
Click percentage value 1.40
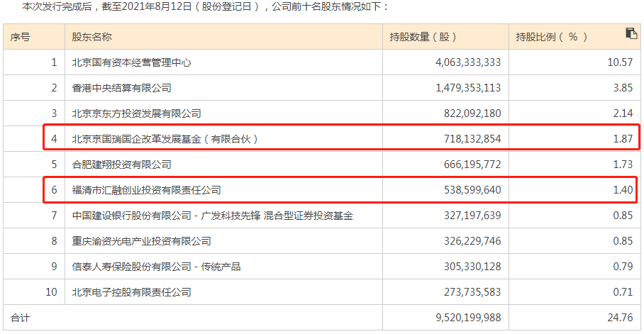623,190
